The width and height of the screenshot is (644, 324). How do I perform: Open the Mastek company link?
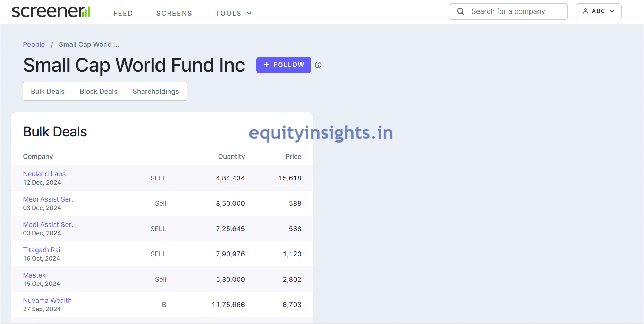coord(34,275)
